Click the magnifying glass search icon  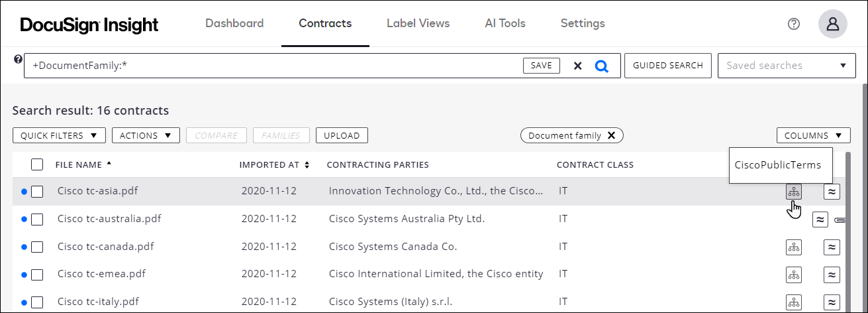pyautogui.click(x=601, y=66)
